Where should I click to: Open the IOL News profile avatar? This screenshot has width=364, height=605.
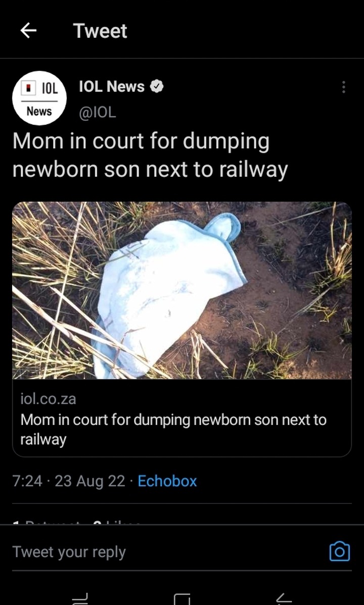tap(39, 98)
